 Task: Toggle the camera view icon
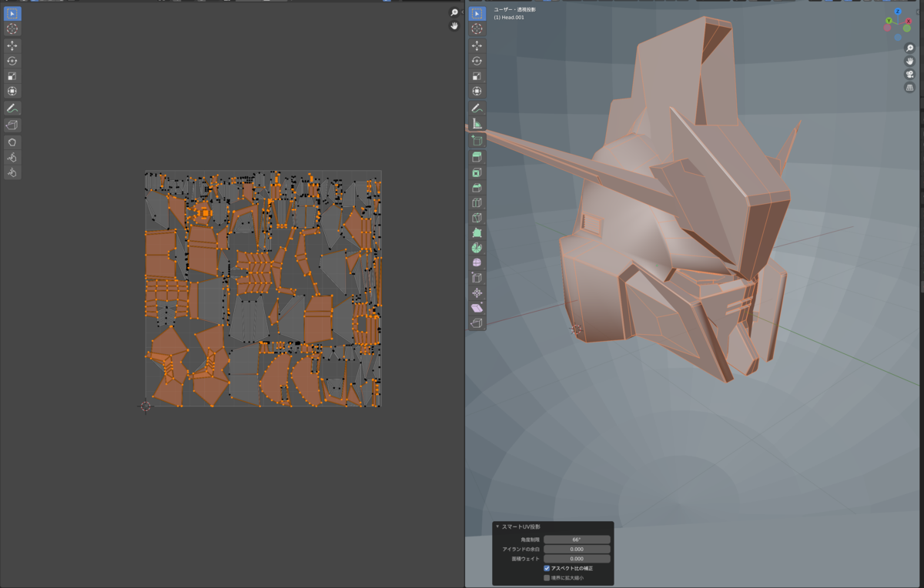(x=909, y=75)
